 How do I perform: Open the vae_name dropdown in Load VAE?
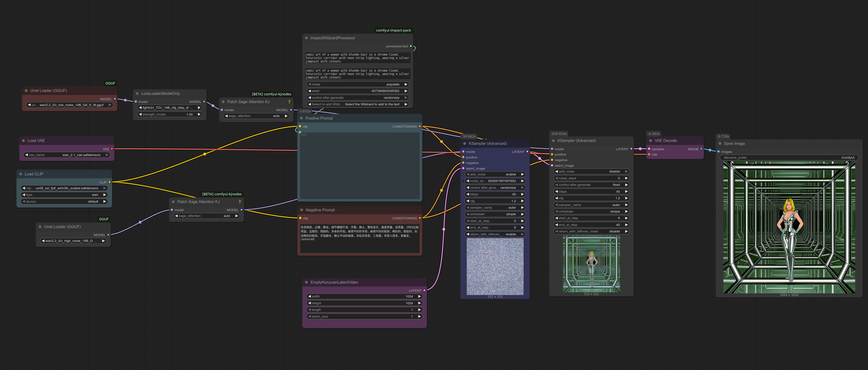[x=67, y=155]
